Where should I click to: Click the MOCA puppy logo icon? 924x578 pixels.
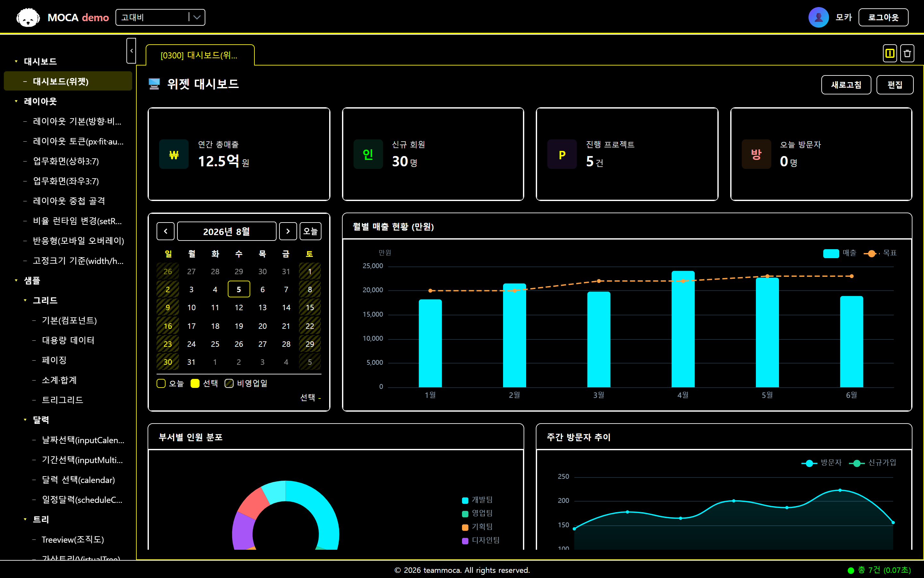click(28, 18)
